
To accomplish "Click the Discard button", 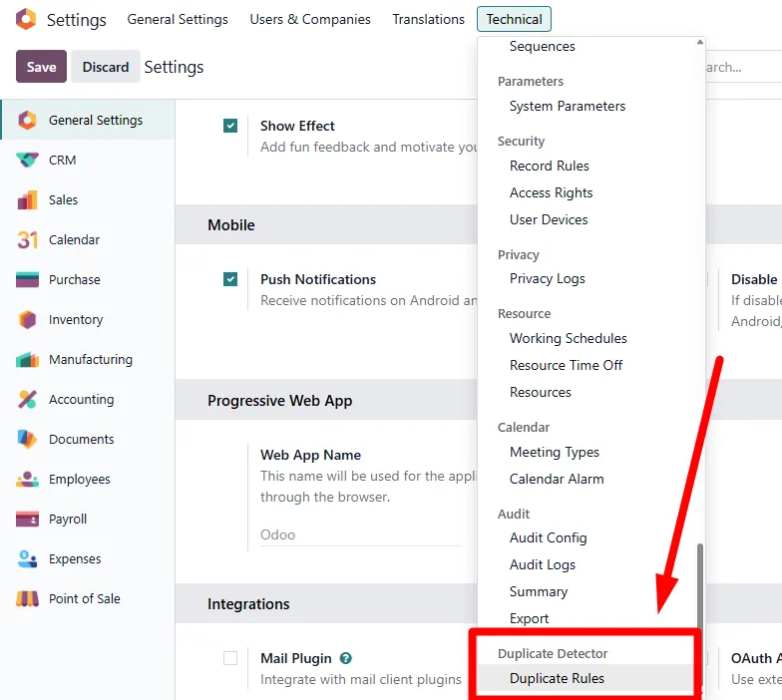I will click(x=106, y=66).
